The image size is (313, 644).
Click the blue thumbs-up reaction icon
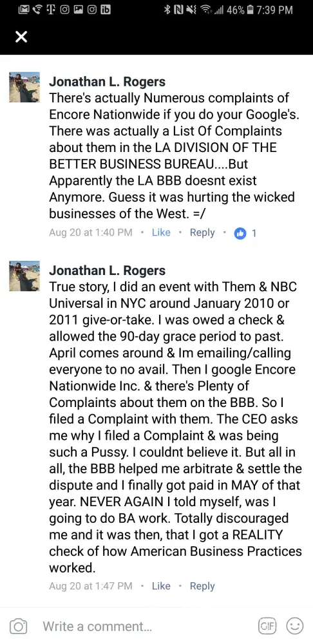click(x=240, y=233)
